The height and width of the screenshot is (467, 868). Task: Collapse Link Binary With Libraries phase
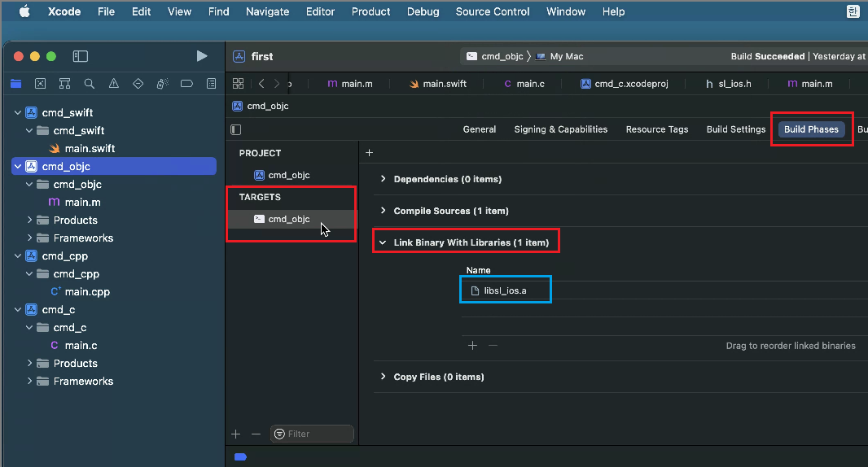click(383, 242)
